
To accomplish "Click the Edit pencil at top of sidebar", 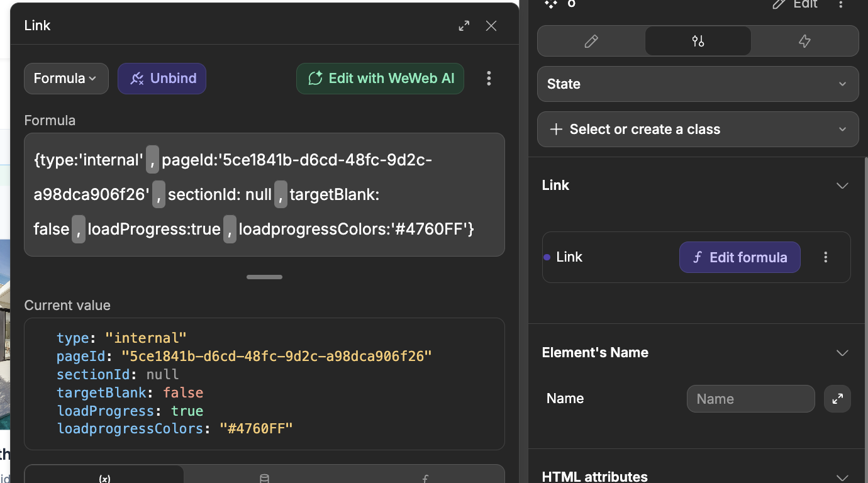I will click(795, 4).
